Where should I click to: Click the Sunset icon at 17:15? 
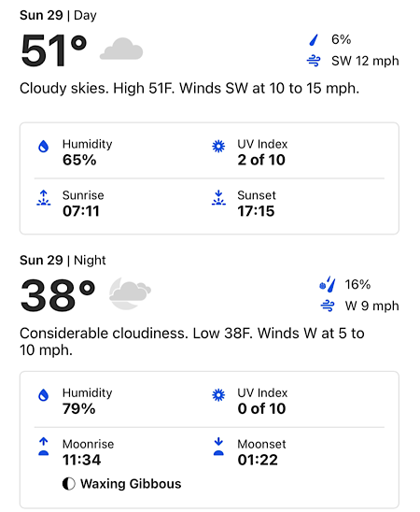pos(218,198)
